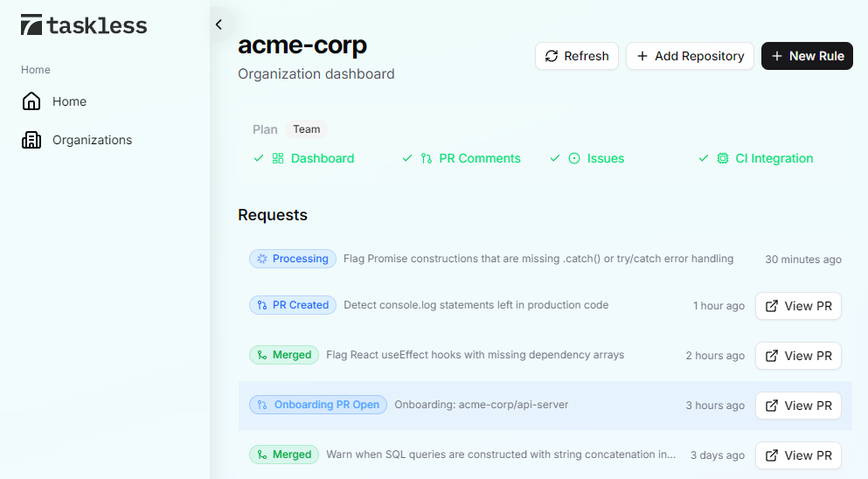Viewport: 868px width, 479px height.
Task: Click the acme-corp organization title
Action: 302,45
